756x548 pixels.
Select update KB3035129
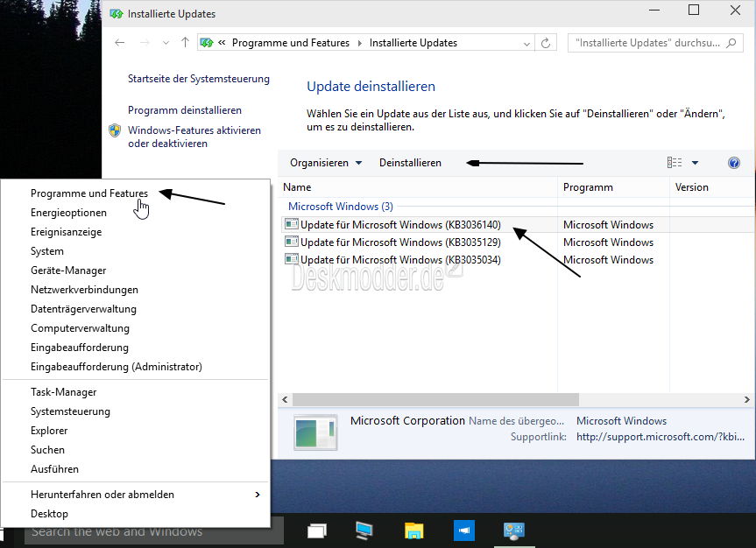point(400,242)
